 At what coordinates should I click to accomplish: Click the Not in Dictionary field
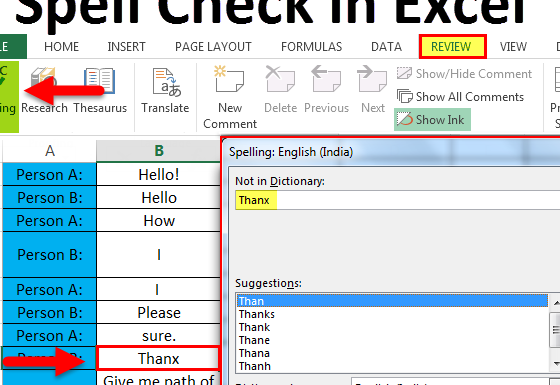tap(398, 200)
